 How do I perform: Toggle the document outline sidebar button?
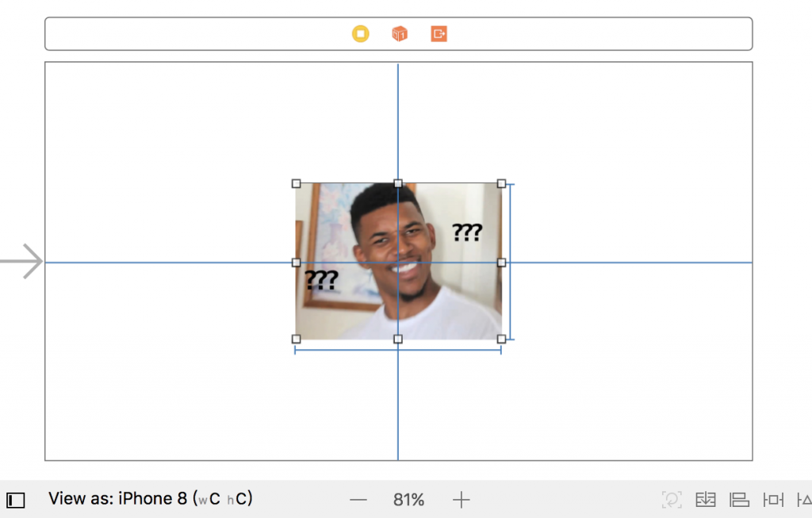click(x=16, y=500)
